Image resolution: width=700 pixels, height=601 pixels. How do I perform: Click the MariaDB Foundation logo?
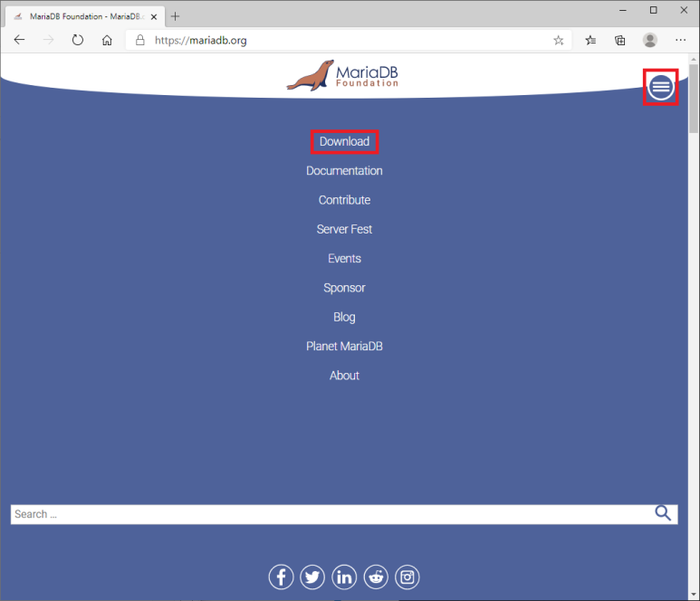pyautogui.click(x=342, y=75)
